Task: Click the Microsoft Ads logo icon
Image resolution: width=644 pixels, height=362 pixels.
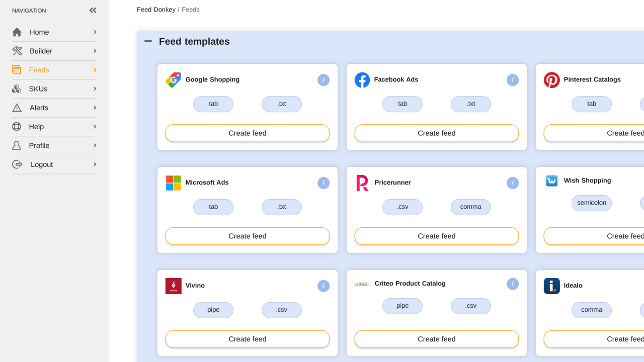Action: [173, 183]
